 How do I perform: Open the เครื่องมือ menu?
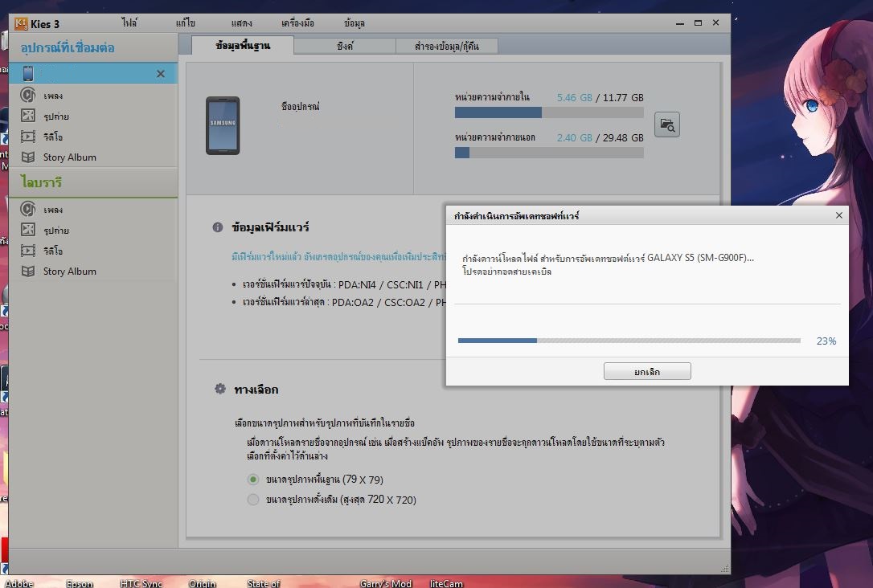click(x=298, y=22)
